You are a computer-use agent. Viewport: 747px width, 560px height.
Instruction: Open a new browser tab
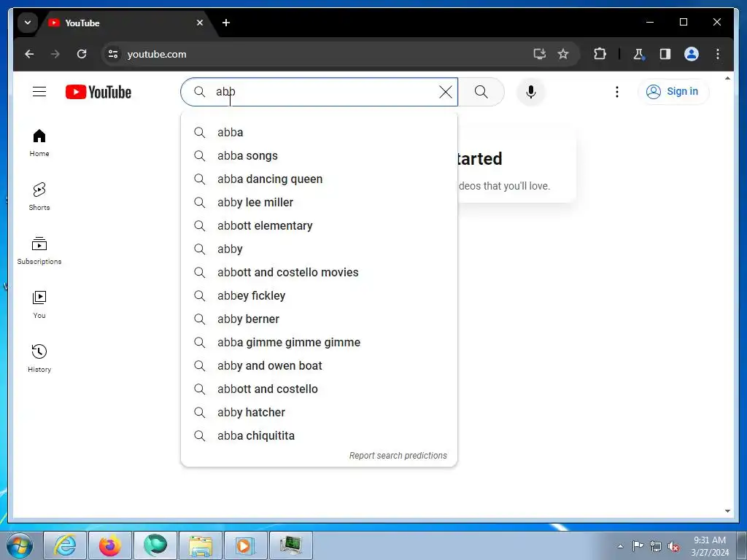coord(226,23)
